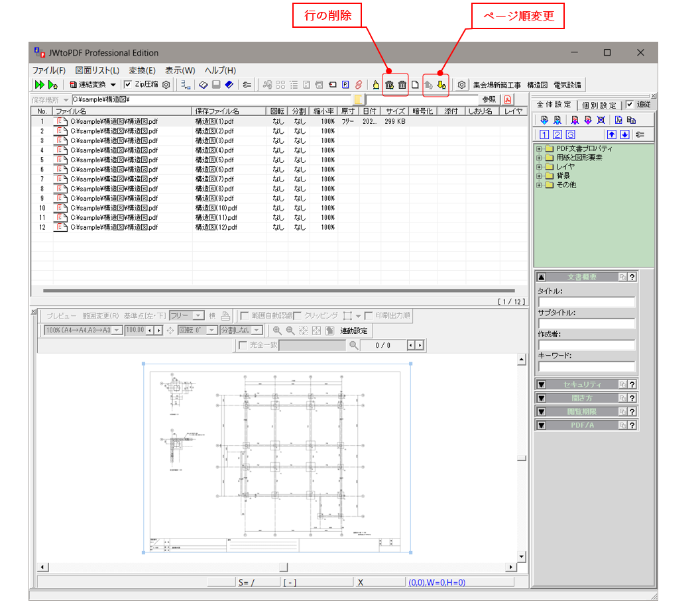Expand the レイヤ tree folder
700x616 pixels.
point(538,166)
